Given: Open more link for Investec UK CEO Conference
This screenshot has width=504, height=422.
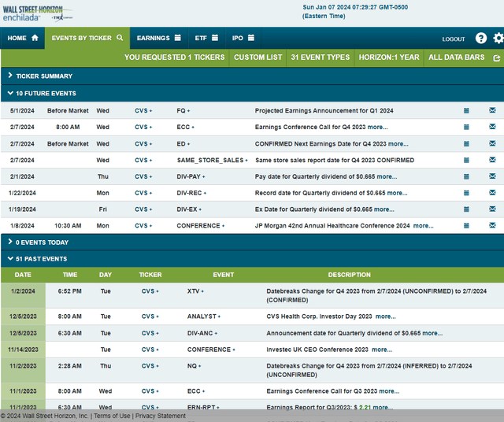Looking at the screenshot, I should click(382, 350).
